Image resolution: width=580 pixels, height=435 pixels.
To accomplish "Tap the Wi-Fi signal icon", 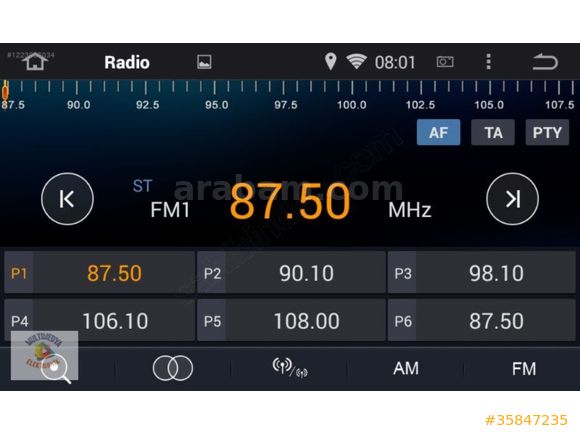I will click(356, 61).
